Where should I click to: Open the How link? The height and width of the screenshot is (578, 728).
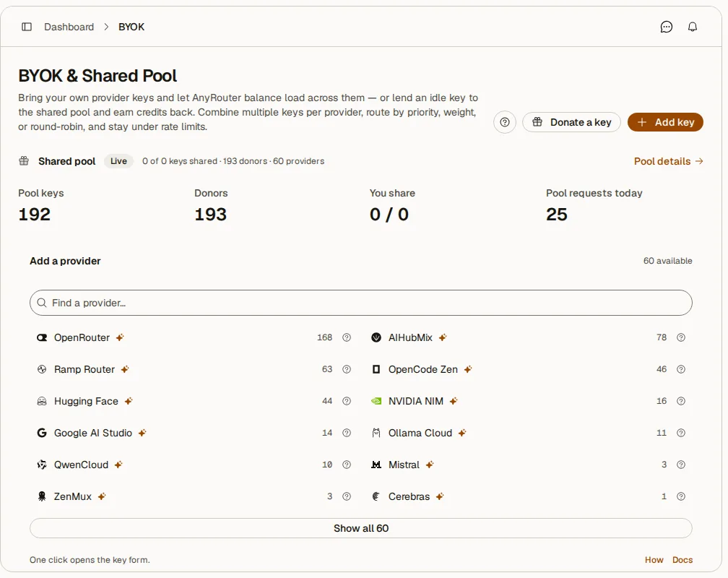654,560
